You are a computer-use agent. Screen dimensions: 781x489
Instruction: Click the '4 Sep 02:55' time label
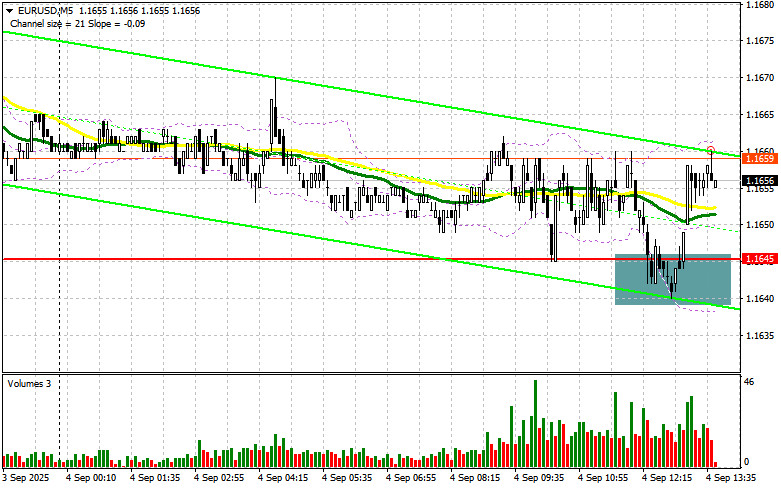(x=219, y=478)
